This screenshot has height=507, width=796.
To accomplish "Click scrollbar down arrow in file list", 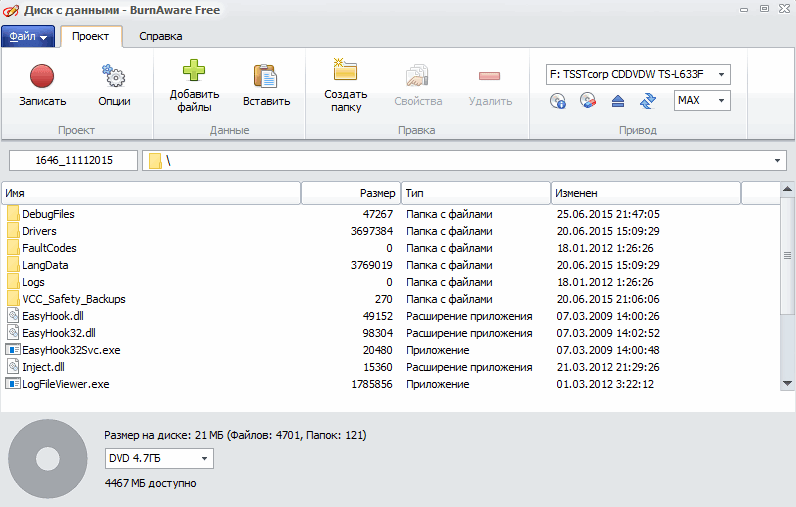I will (x=787, y=383).
